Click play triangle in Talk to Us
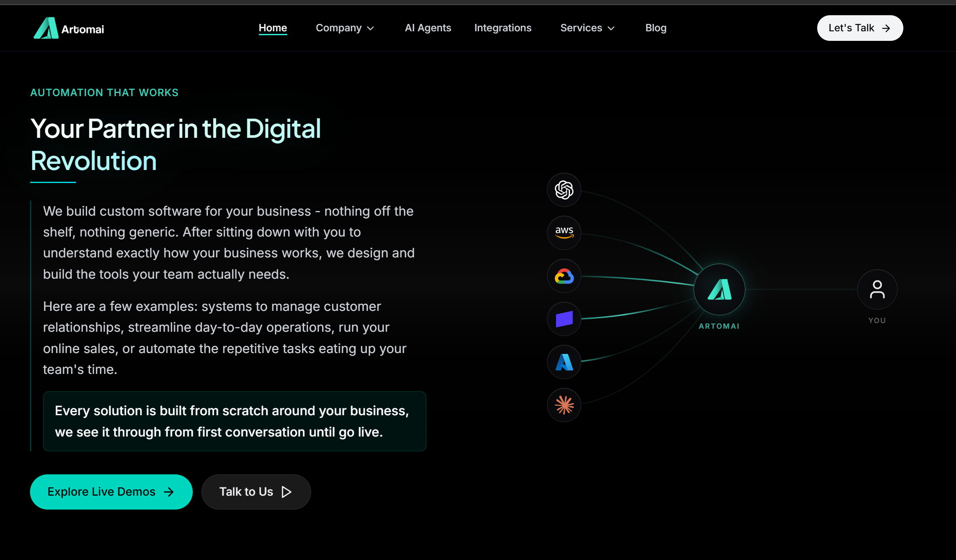This screenshot has height=560, width=956. click(286, 492)
